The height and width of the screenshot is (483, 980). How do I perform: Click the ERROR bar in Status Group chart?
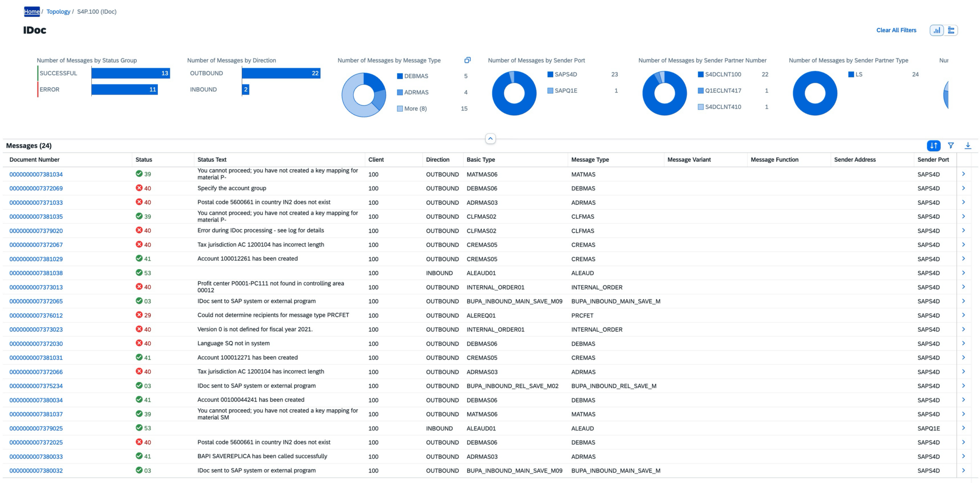(x=124, y=90)
